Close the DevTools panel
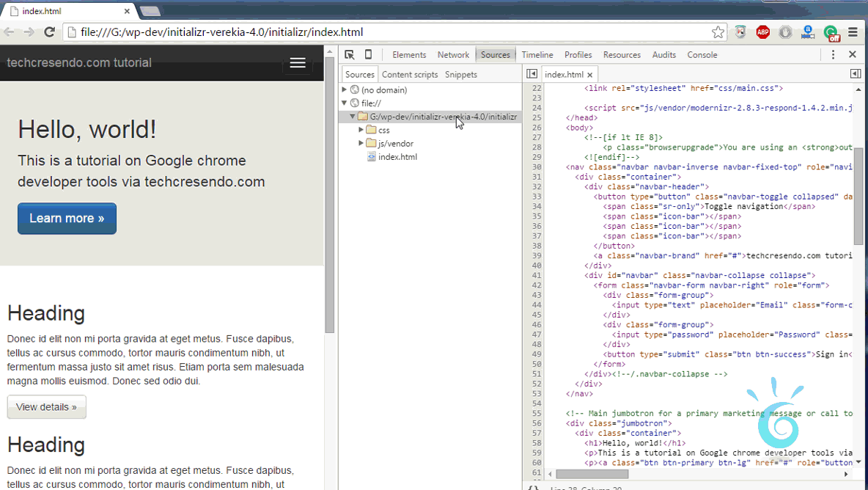The image size is (868, 490). pyautogui.click(x=853, y=54)
